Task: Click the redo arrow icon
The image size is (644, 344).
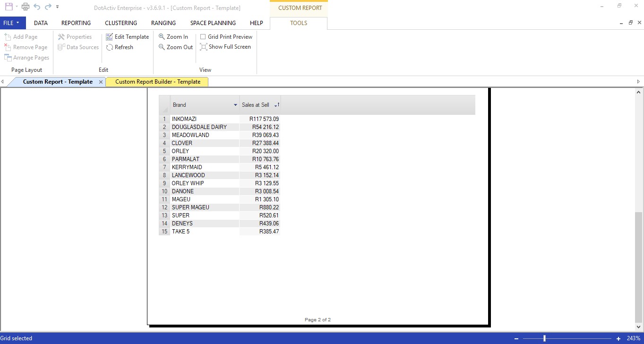Action: 48,7
